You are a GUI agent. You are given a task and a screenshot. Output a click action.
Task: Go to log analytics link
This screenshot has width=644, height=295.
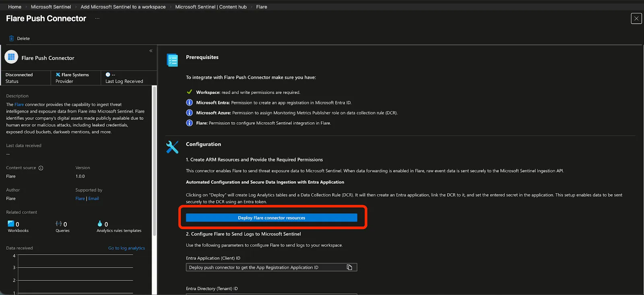(x=126, y=248)
